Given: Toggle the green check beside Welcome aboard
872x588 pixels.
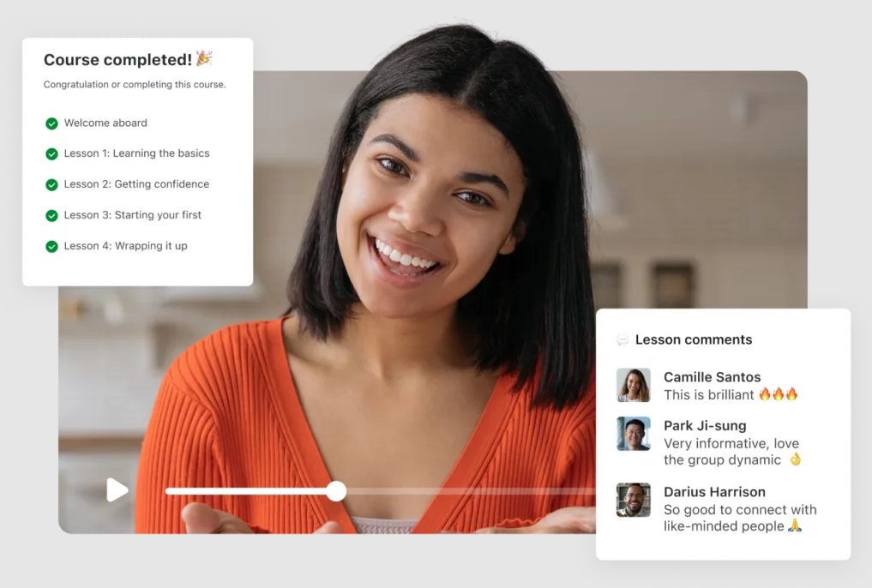Looking at the screenshot, I should (x=51, y=123).
